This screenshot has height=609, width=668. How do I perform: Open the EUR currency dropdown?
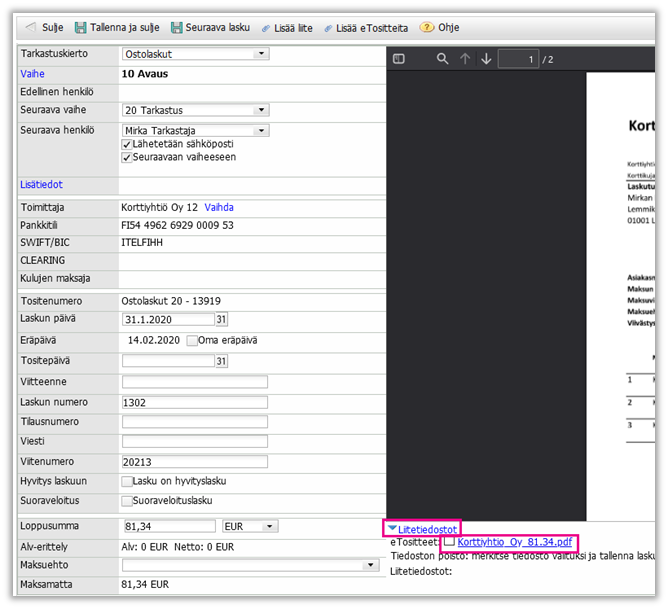(250, 526)
